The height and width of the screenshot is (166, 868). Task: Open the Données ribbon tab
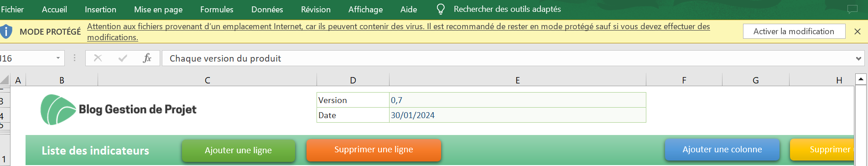point(267,9)
